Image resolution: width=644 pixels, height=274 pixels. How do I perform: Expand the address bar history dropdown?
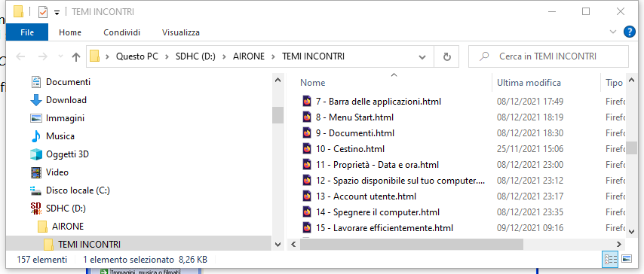click(422, 57)
